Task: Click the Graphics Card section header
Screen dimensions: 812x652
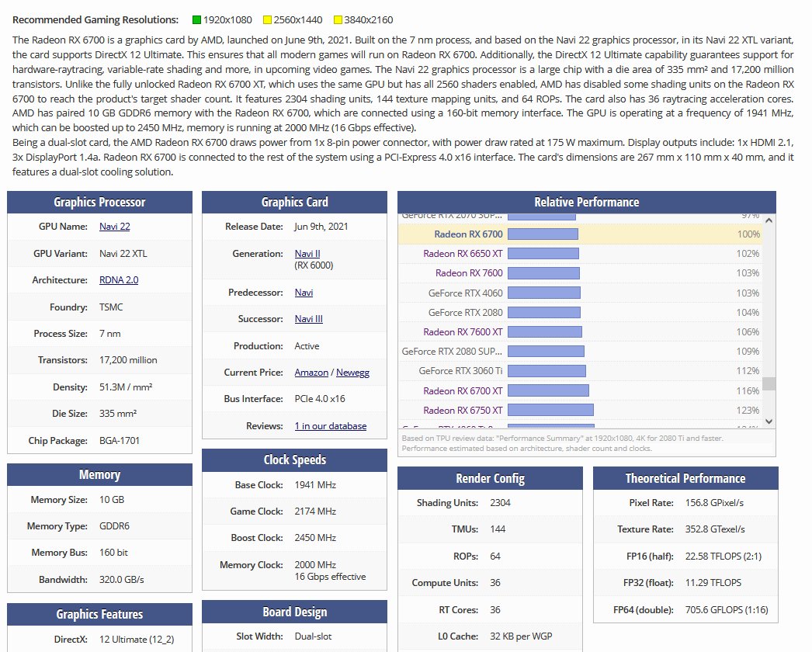Action: pyautogui.click(x=295, y=202)
